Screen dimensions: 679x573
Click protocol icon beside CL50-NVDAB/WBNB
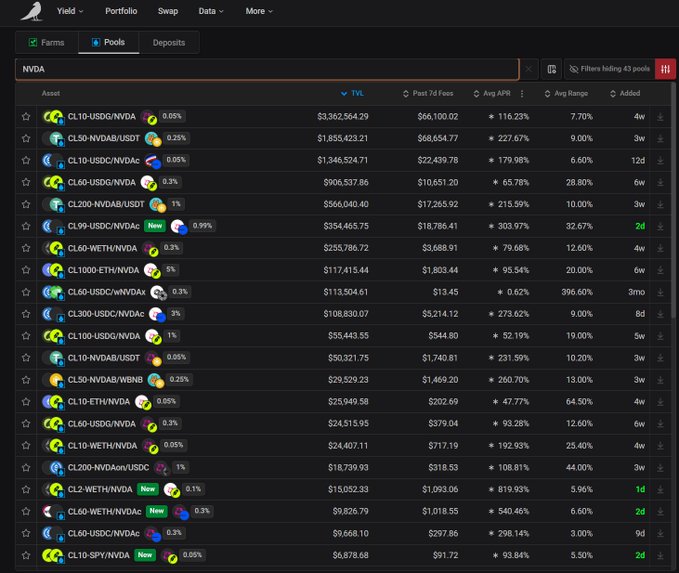pyautogui.click(x=156, y=380)
